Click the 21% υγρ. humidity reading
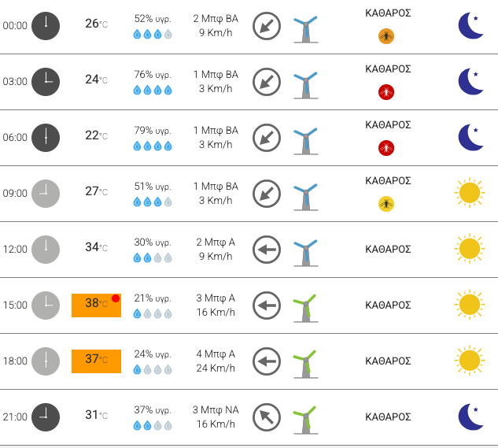498x448 pixels. click(x=153, y=298)
